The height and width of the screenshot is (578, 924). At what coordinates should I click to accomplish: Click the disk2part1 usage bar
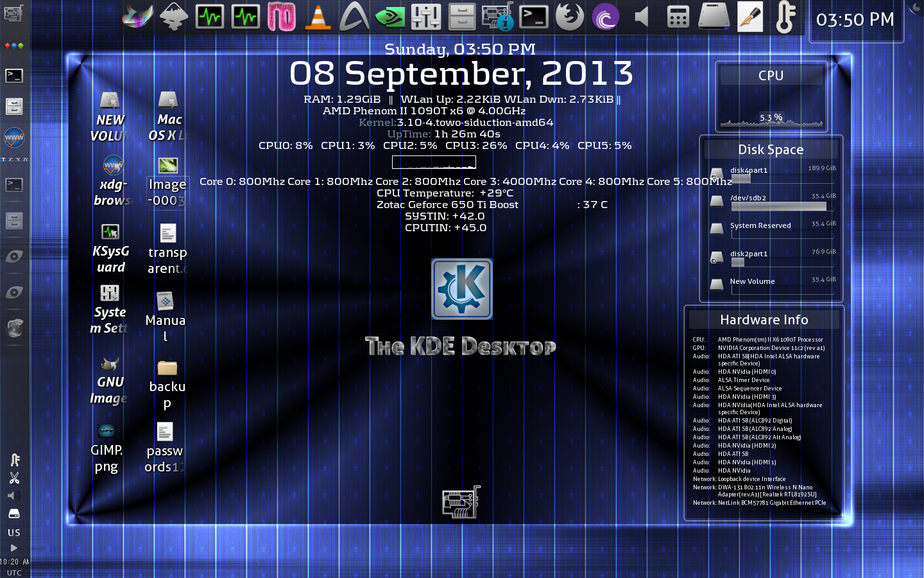coord(783,262)
